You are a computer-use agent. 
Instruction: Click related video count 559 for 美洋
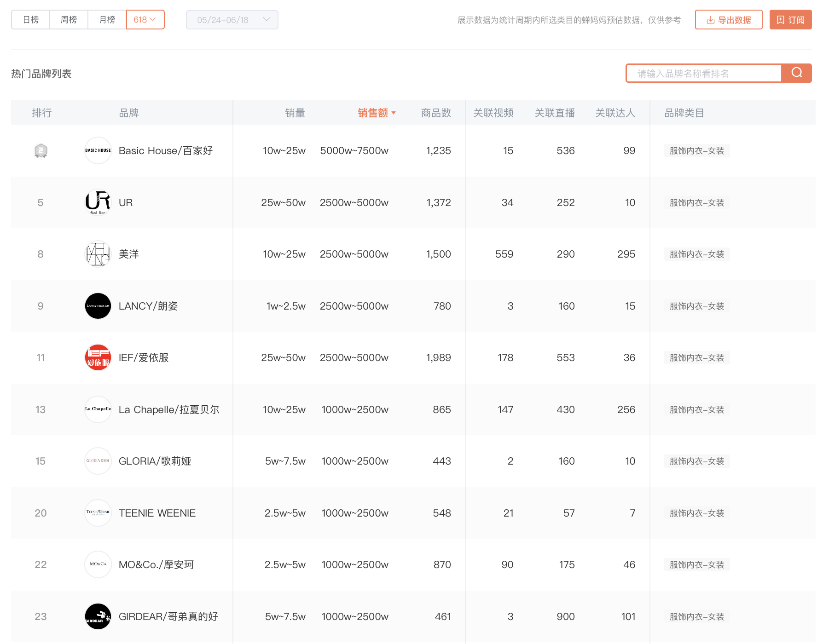(x=504, y=254)
